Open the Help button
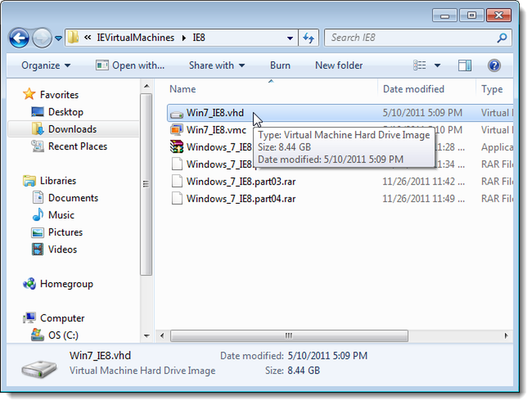Screen dimensions: 532x405 click(494, 65)
